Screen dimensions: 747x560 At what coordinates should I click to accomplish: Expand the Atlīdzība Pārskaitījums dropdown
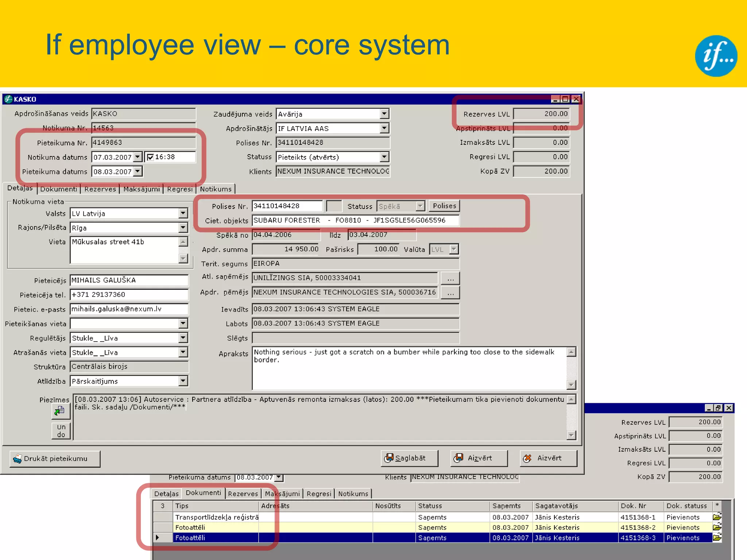click(x=183, y=381)
